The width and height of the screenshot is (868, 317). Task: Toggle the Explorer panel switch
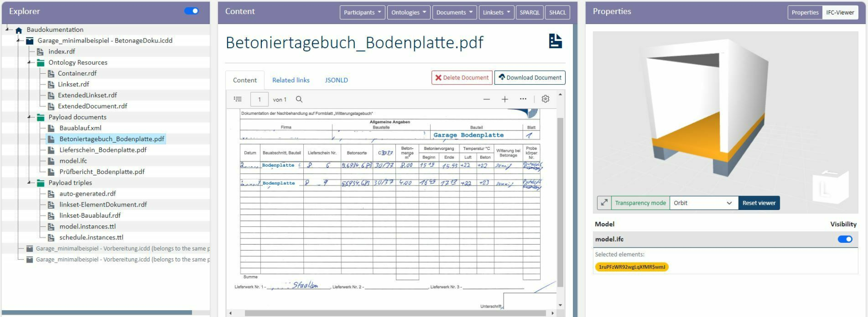[191, 11]
